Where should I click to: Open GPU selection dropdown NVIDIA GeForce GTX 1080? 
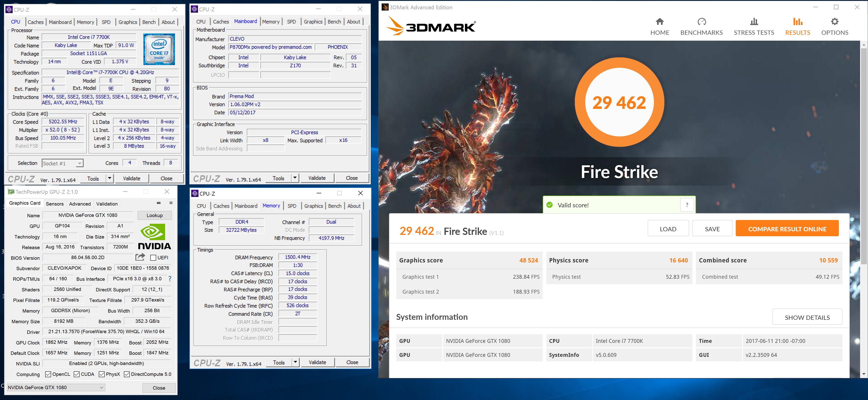56,387
